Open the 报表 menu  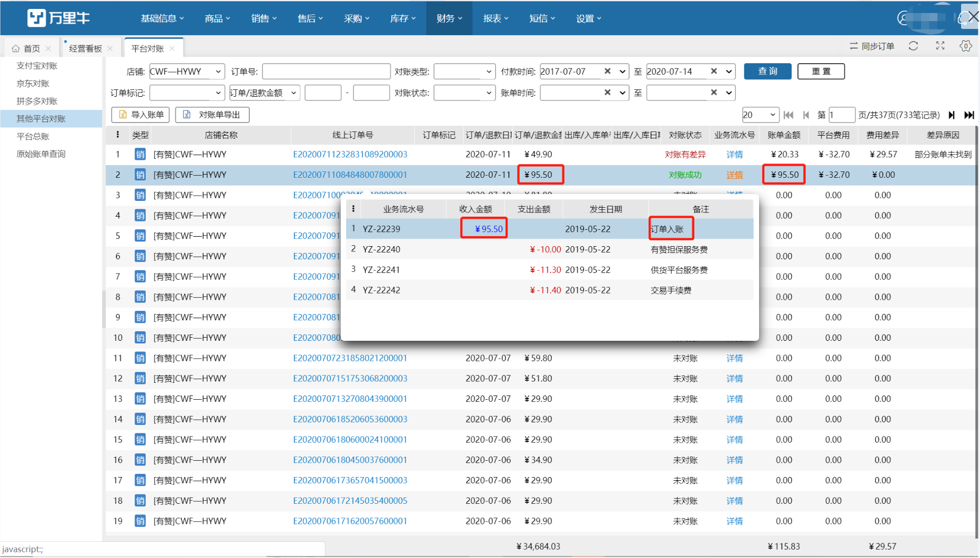496,18
